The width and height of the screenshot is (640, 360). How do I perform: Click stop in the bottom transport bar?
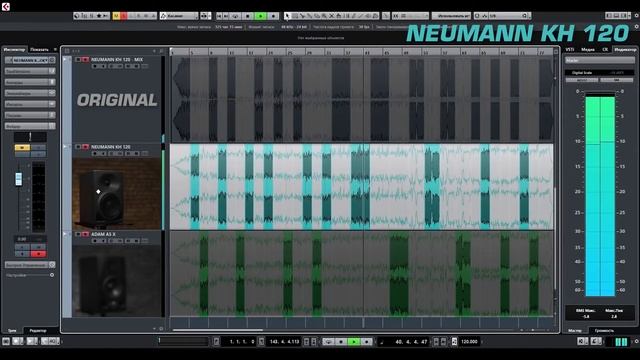(341, 342)
